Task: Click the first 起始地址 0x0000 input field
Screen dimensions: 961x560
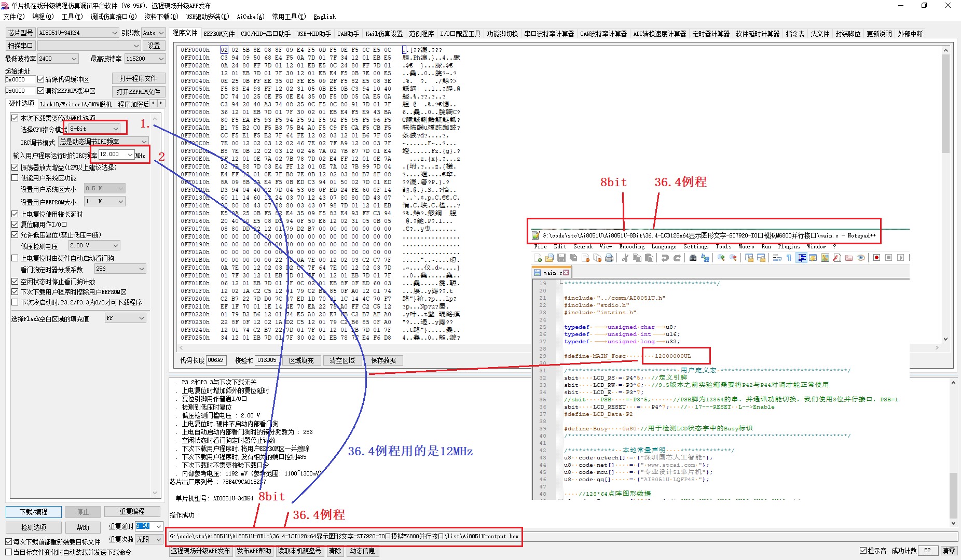Action: [x=20, y=79]
